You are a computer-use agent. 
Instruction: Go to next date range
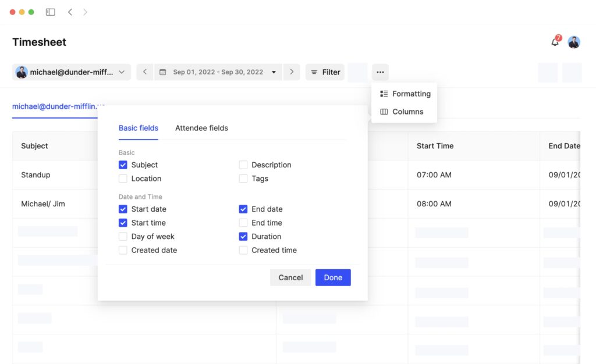coord(292,72)
